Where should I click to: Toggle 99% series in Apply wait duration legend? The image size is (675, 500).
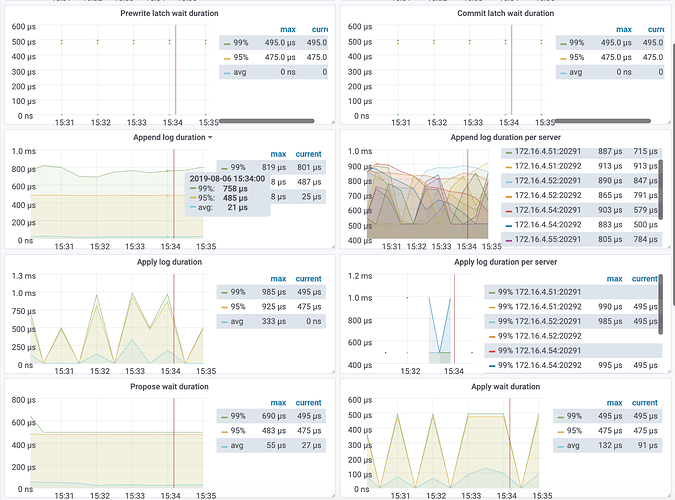(574, 416)
